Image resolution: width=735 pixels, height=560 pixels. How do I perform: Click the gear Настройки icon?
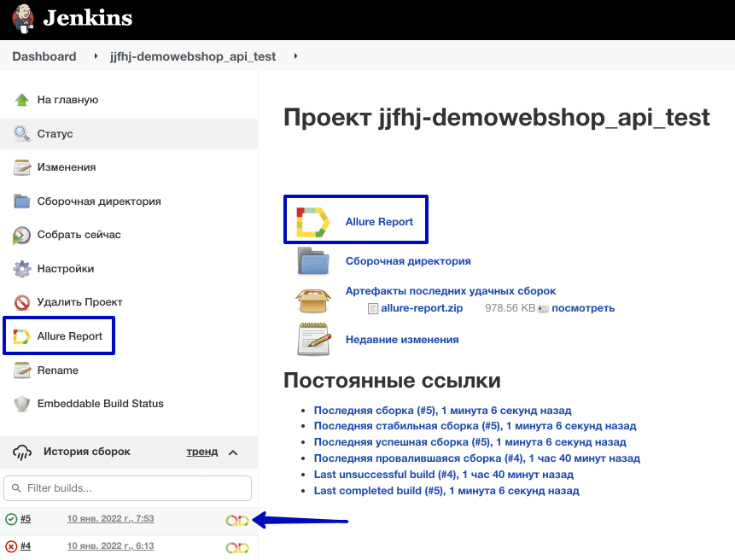(x=22, y=269)
